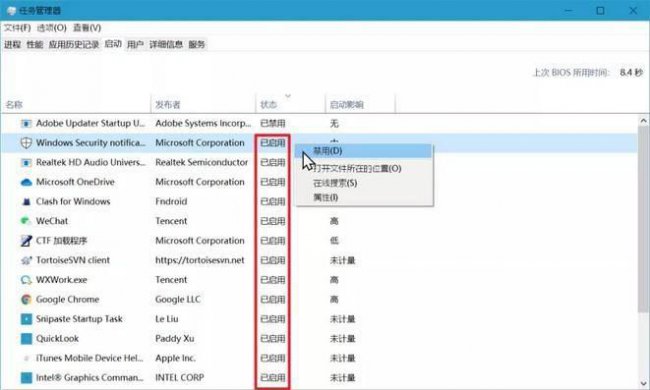Switch to the 应用历史记录 tab
650x390 pixels.
tap(74, 44)
